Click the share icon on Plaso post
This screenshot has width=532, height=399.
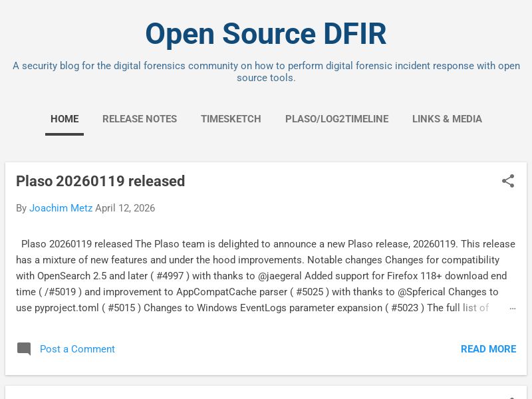[508, 181]
